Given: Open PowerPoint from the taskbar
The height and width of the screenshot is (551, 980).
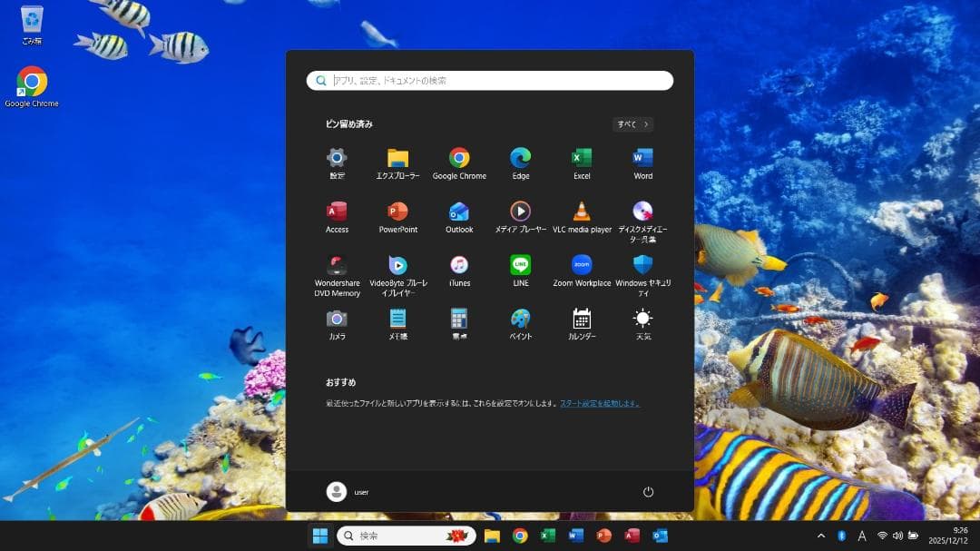Looking at the screenshot, I should pyautogui.click(x=602, y=536).
